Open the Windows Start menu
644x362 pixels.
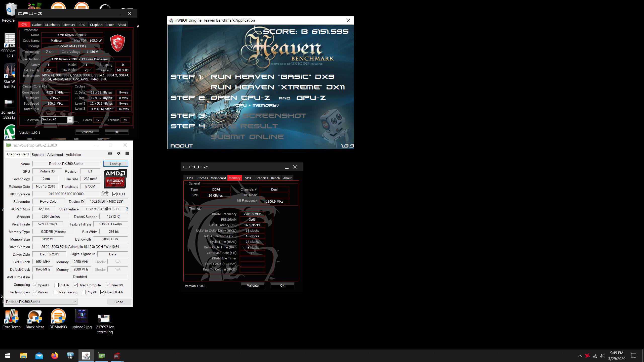tap(8, 356)
